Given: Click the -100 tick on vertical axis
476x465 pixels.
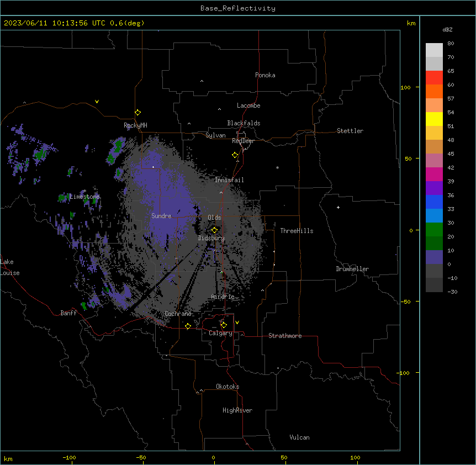Looking at the screenshot, I should point(404,373).
